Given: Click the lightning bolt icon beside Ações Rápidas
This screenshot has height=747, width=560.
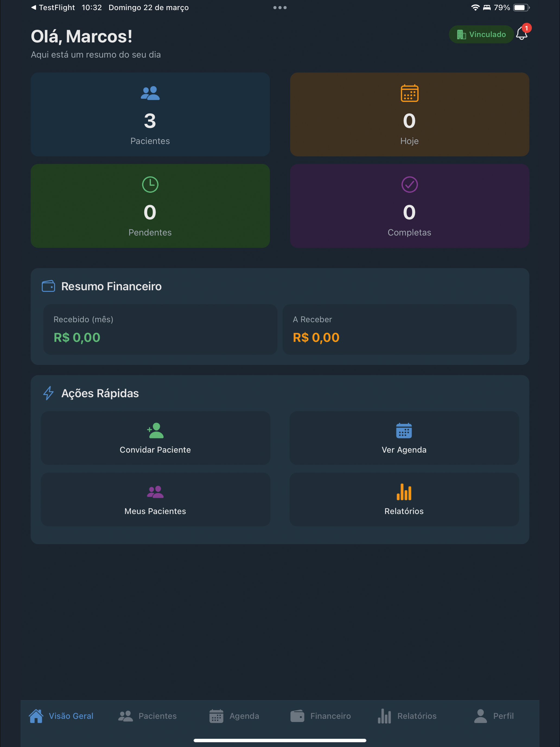Looking at the screenshot, I should (48, 393).
